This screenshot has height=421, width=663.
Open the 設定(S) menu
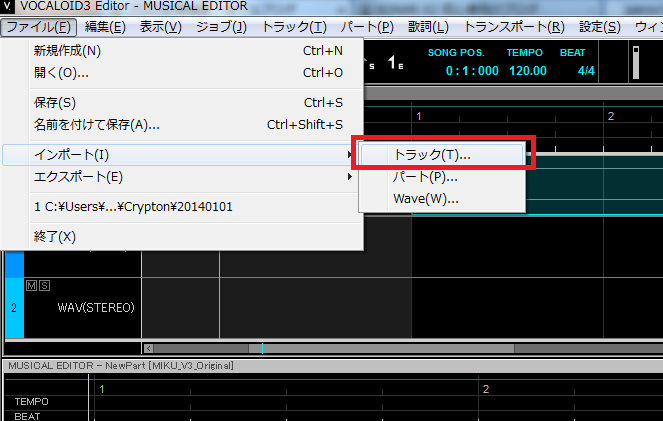coord(600,27)
